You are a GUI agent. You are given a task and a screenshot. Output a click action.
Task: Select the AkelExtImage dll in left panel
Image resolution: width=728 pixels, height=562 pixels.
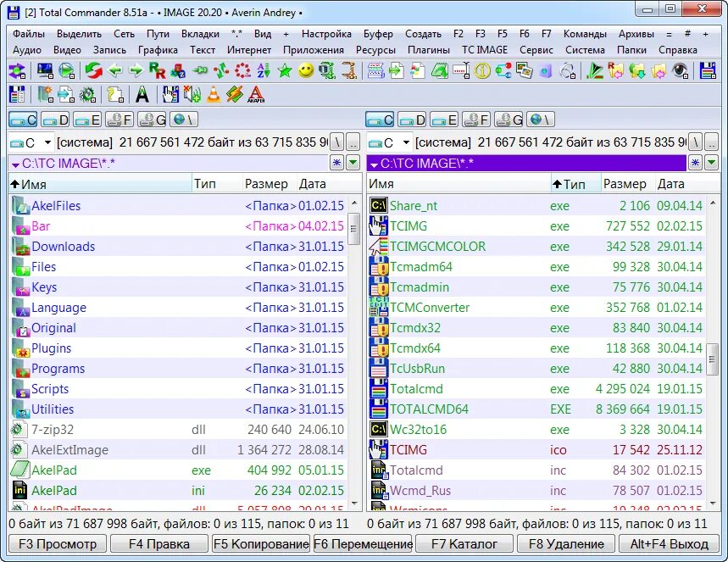click(x=178, y=449)
